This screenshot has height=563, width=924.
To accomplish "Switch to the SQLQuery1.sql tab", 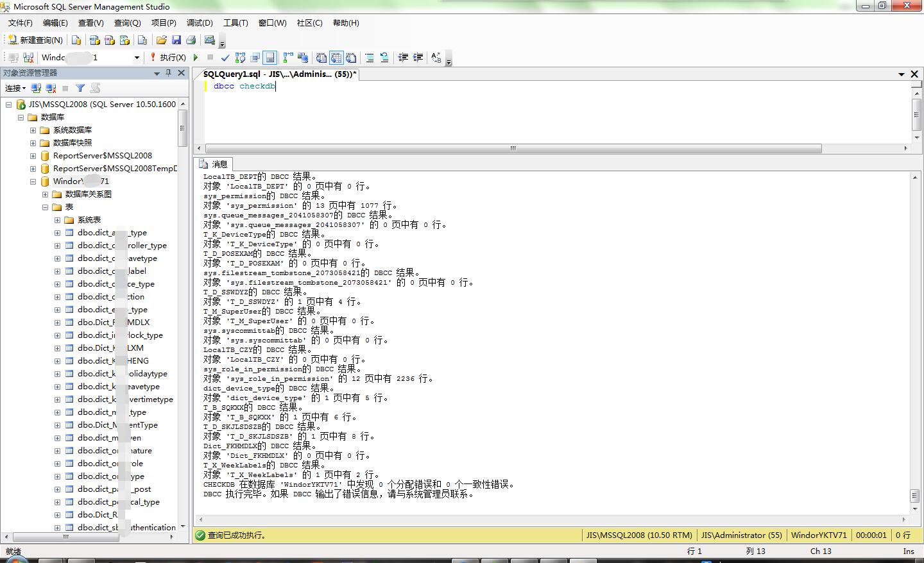I will click(280, 74).
